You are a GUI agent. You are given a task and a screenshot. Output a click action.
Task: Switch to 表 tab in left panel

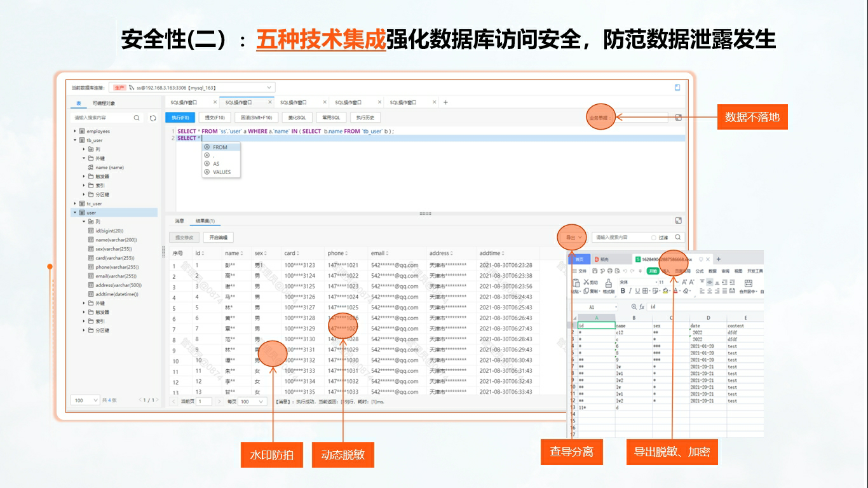tap(79, 103)
